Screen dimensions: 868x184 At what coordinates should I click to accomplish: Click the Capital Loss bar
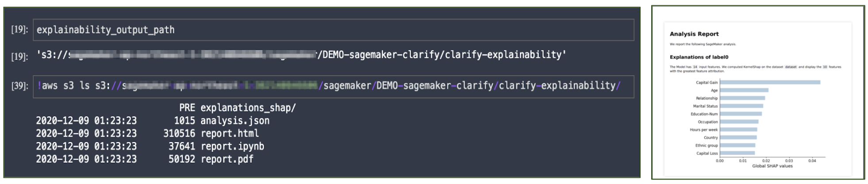tap(737, 153)
